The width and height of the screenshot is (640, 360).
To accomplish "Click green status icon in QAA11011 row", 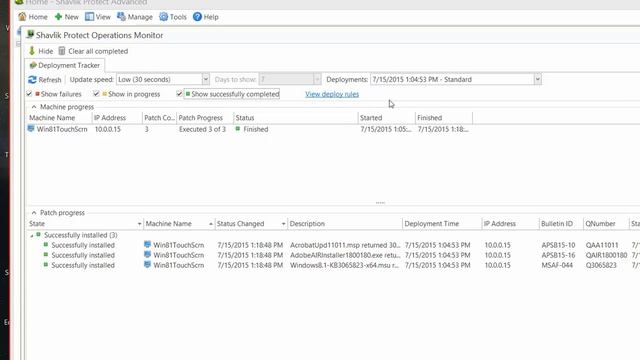I will pos(46,244).
